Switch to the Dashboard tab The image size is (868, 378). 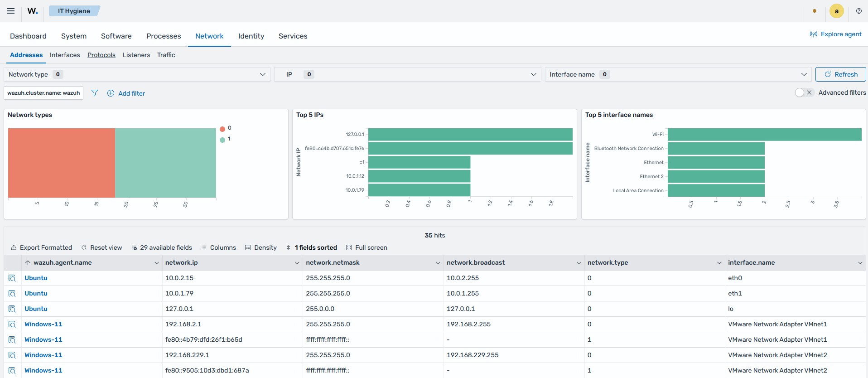click(28, 36)
